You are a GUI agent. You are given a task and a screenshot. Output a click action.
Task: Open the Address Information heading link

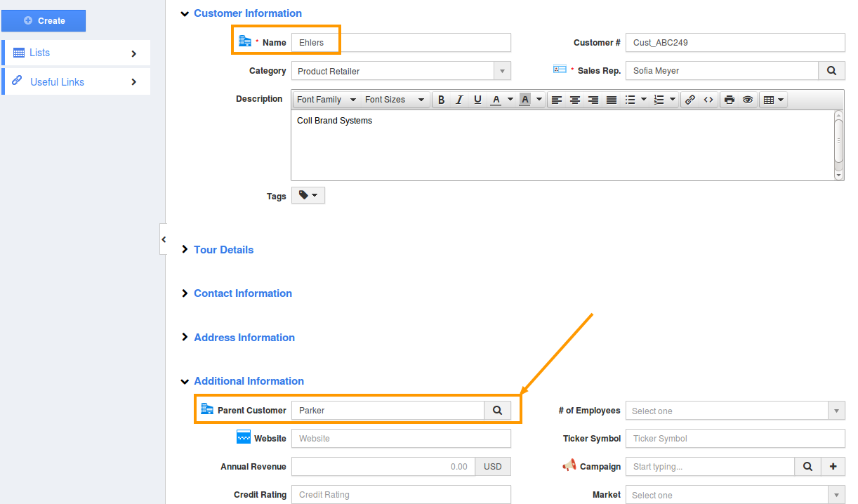tap(244, 338)
